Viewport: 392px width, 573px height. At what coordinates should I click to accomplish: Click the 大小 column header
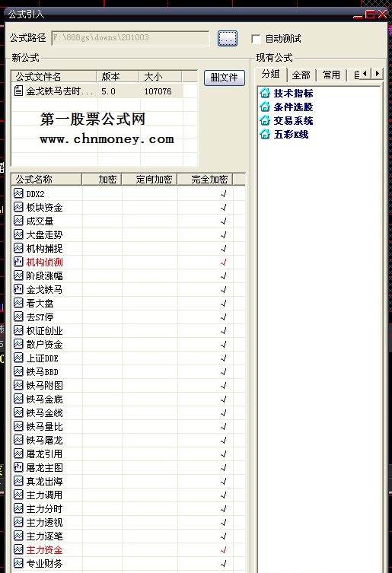click(161, 76)
